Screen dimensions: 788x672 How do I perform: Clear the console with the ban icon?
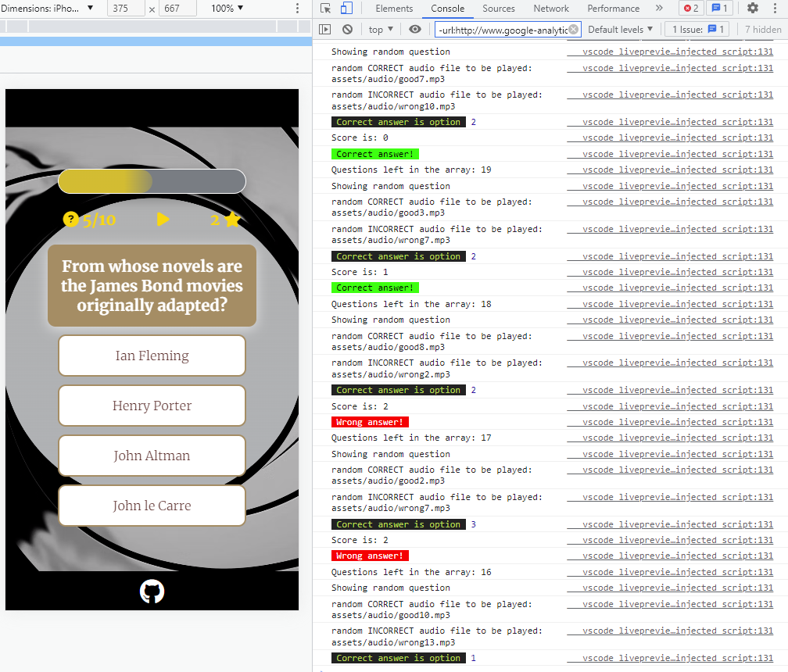347,30
